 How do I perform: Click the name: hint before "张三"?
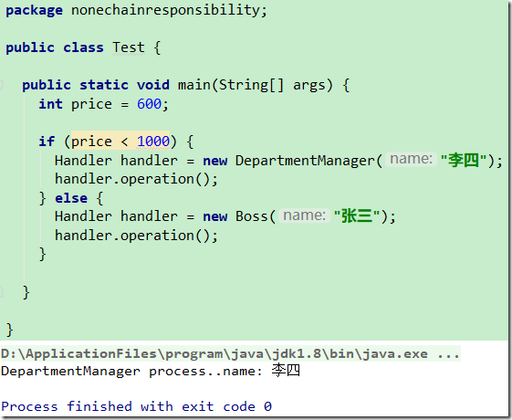(x=304, y=215)
